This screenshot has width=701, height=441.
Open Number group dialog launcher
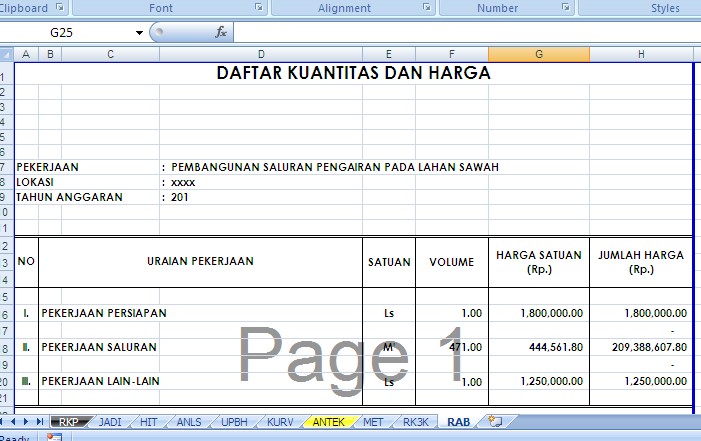click(566, 7)
